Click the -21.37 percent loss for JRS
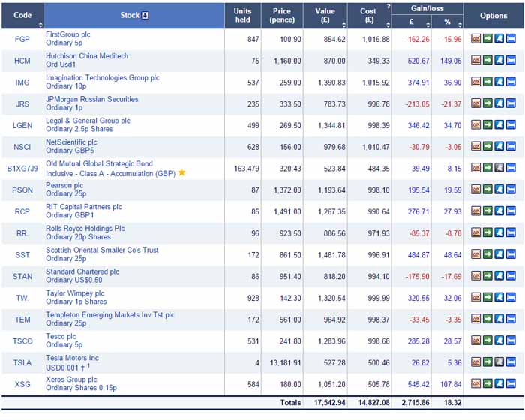The image size is (525, 420). [451, 104]
